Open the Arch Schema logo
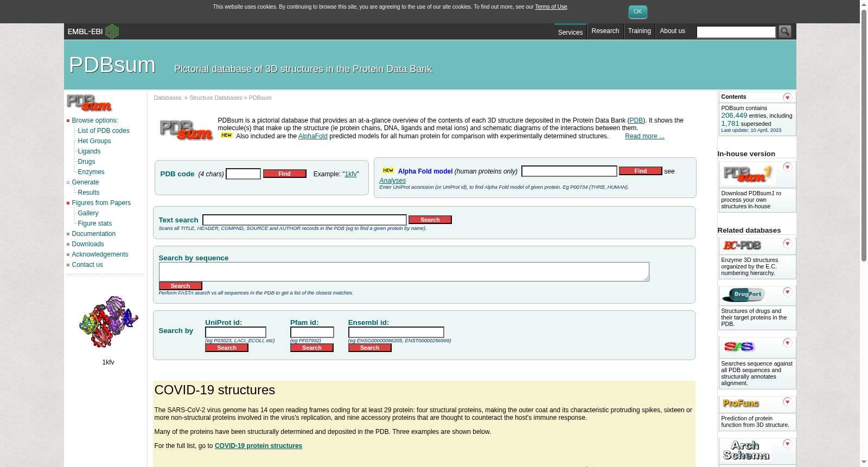Screen dimensions: 868x467 (x=746, y=451)
